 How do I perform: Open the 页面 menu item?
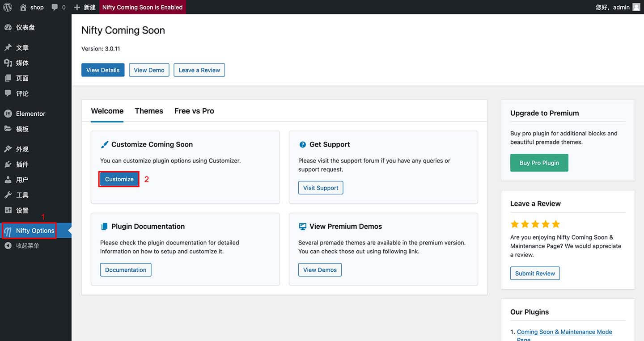[36, 78]
